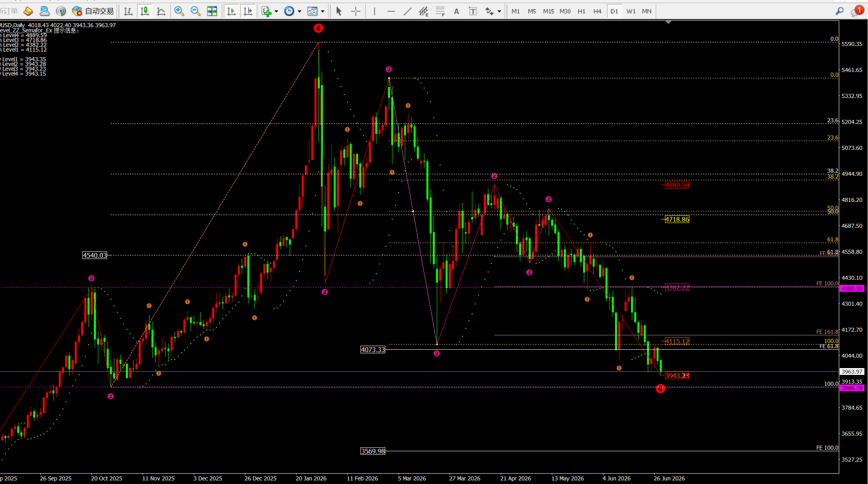This screenshot has width=868, height=484.
Task: Select the vertical line tool
Action: [x=374, y=11]
